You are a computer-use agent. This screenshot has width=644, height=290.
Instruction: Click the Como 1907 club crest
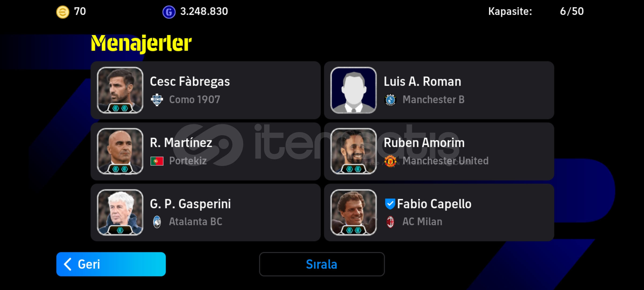click(157, 100)
